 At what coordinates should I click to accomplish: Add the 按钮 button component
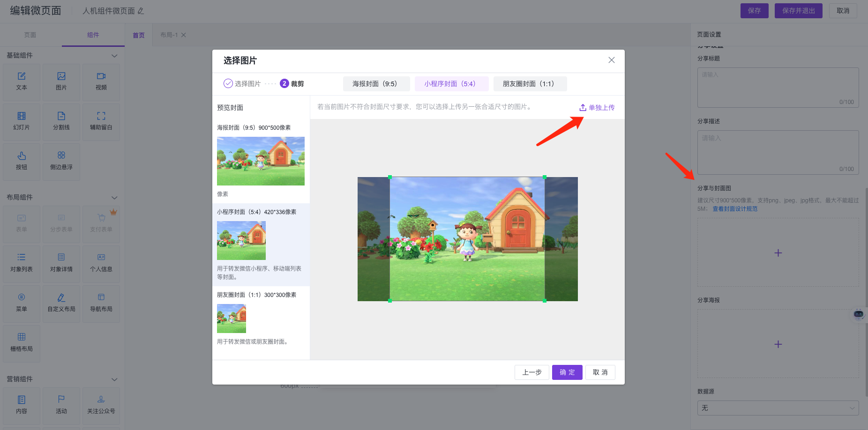click(x=22, y=162)
